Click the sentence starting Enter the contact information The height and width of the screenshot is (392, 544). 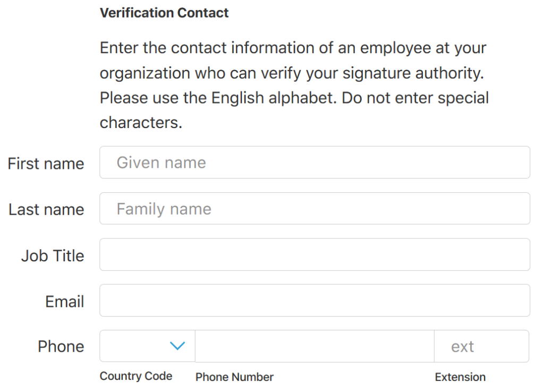[x=293, y=61]
